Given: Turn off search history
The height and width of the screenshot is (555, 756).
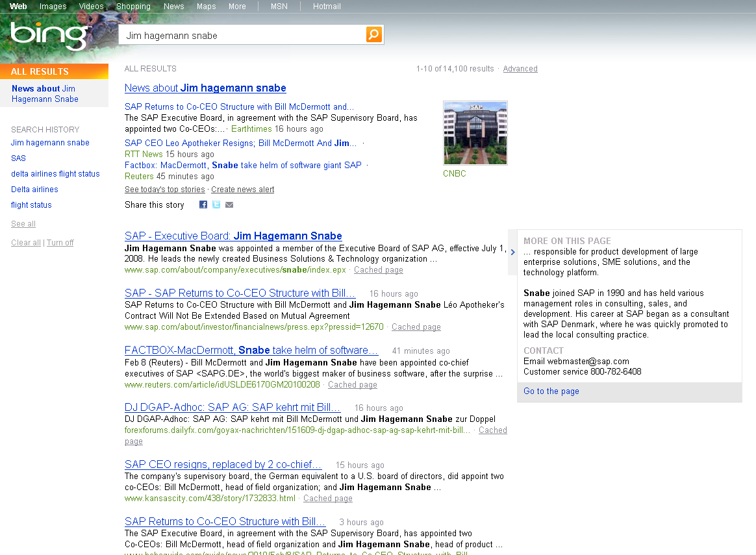Looking at the screenshot, I should click(60, 243).
